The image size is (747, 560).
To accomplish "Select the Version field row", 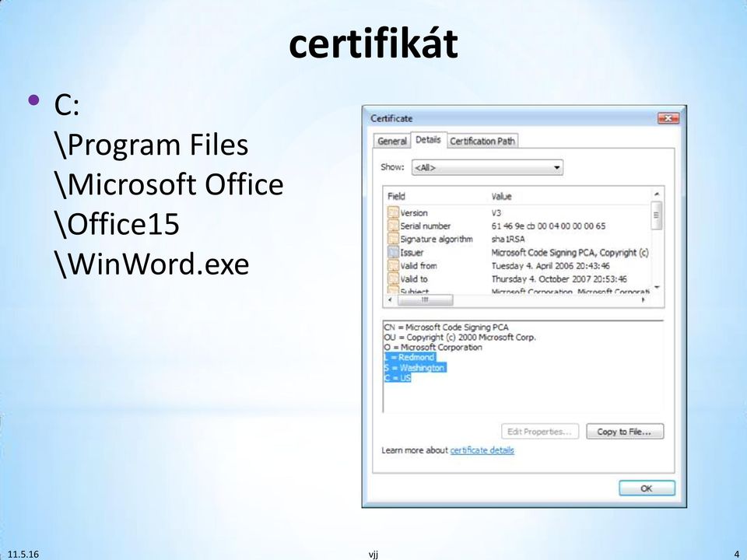I will [518, 213].
